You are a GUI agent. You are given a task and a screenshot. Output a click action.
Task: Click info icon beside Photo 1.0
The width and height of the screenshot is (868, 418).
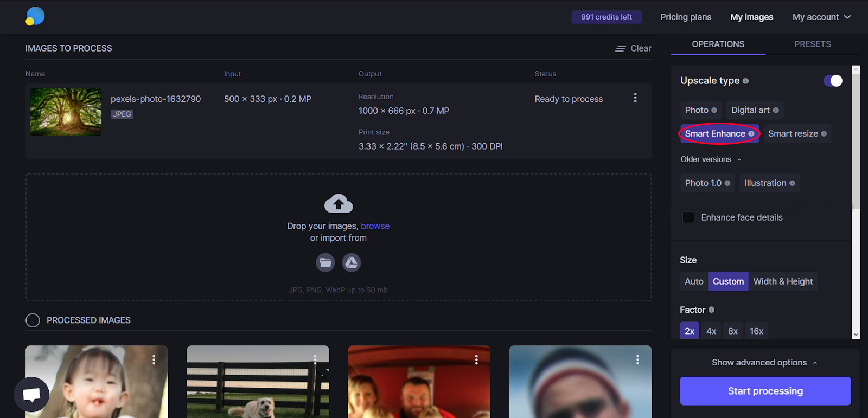(727, 183)
